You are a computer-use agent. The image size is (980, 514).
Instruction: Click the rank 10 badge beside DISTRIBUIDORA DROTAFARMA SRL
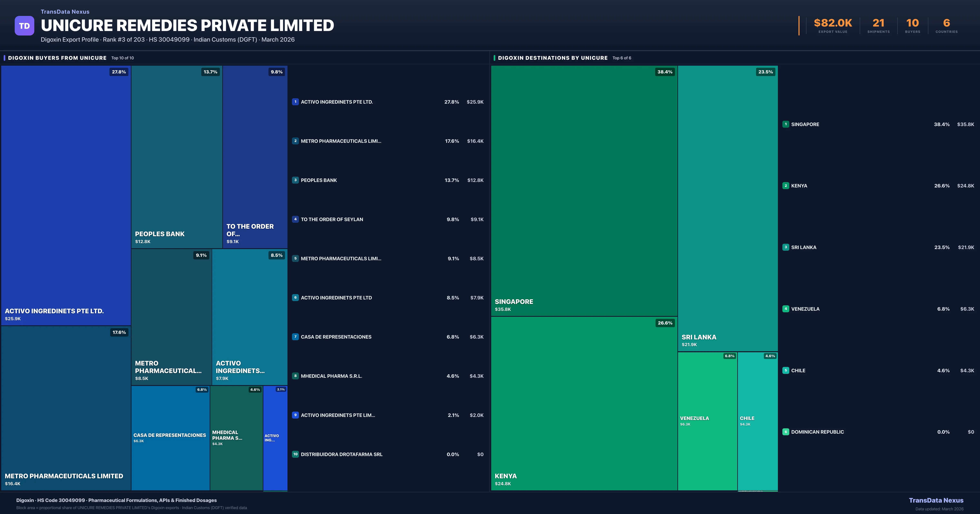(296, 454)
